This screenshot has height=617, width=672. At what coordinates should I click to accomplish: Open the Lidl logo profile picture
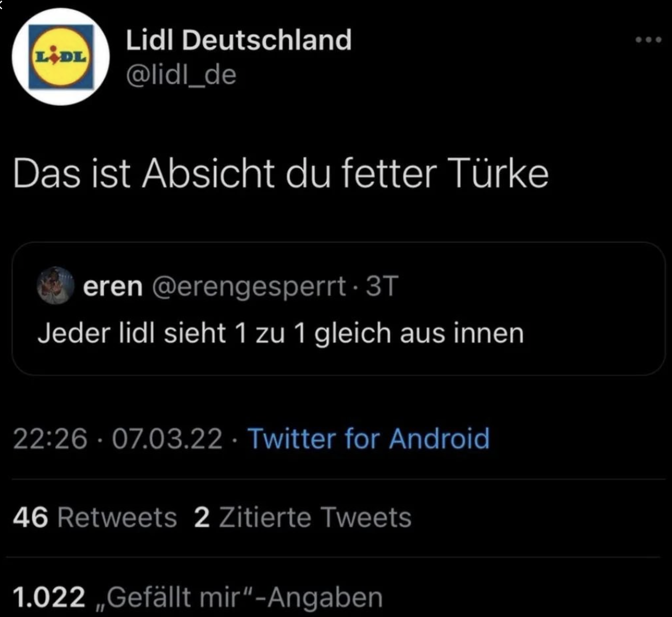[60, 57]
